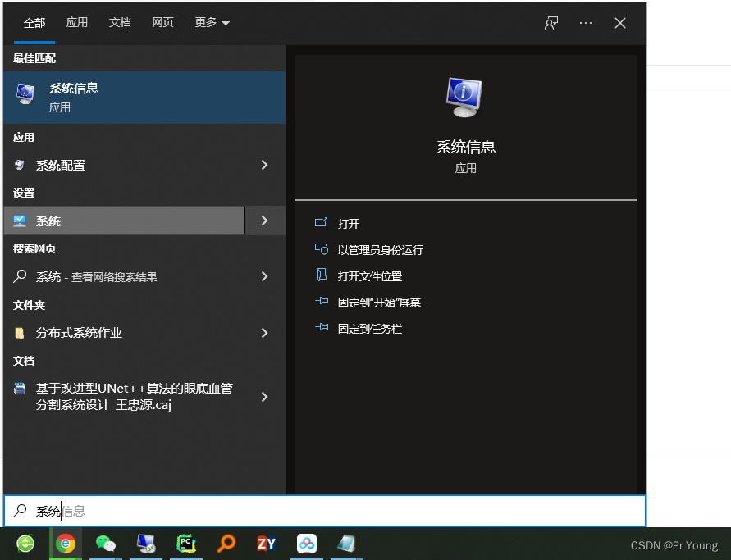
Task: Expand the web search result arrow
Action: pyautogui.click(x=265, y=277)
